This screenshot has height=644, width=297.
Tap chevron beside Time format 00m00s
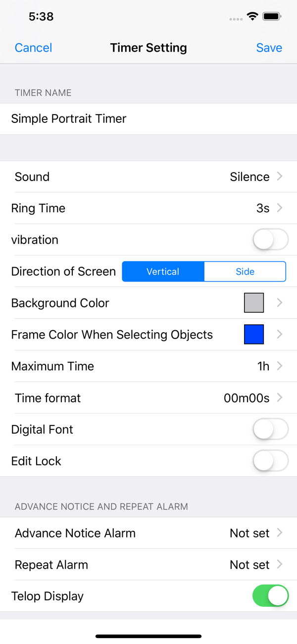(x=280, y=398)
